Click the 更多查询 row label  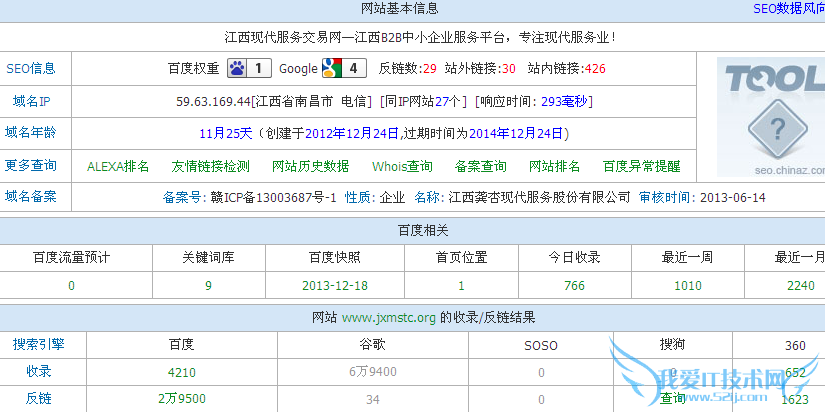pos(31,165)
